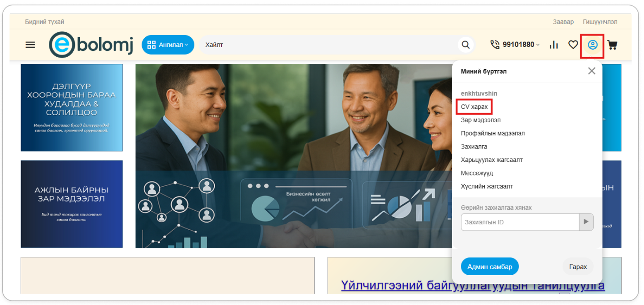Click the search magnifier icon
The width and height of the screenshot is (644, 305).
pos(465,45)
